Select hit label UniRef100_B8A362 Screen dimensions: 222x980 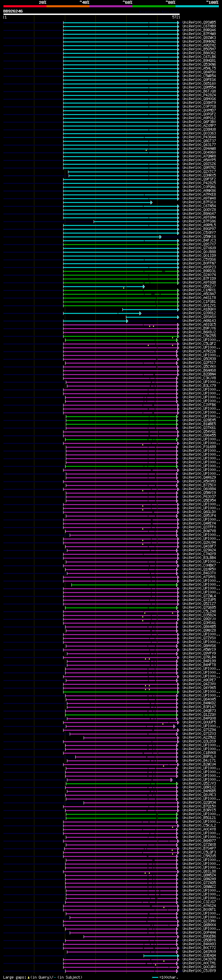point(199,53)
